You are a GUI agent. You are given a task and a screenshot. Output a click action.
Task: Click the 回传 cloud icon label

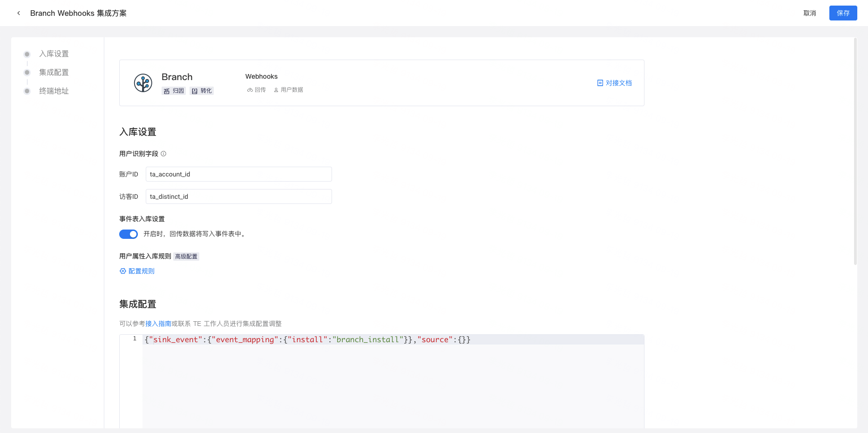(x=257, y=90)
